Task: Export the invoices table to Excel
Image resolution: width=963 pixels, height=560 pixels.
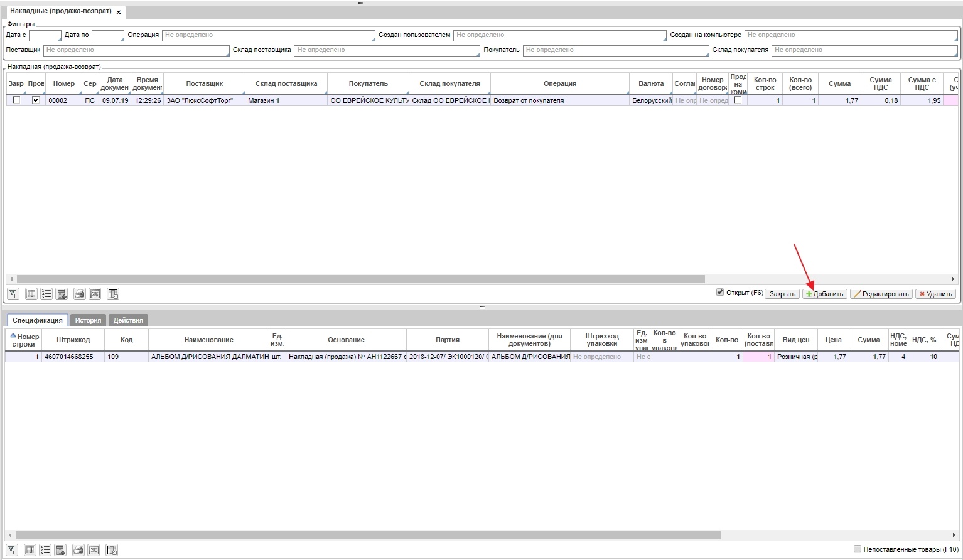Action: 95,294
